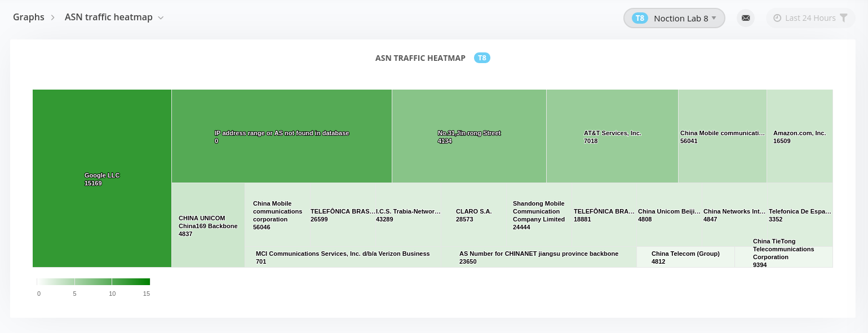Select the CHINANET jiangsu province backbone tile
The image size is (868, 333).
[x=538, y=257]
